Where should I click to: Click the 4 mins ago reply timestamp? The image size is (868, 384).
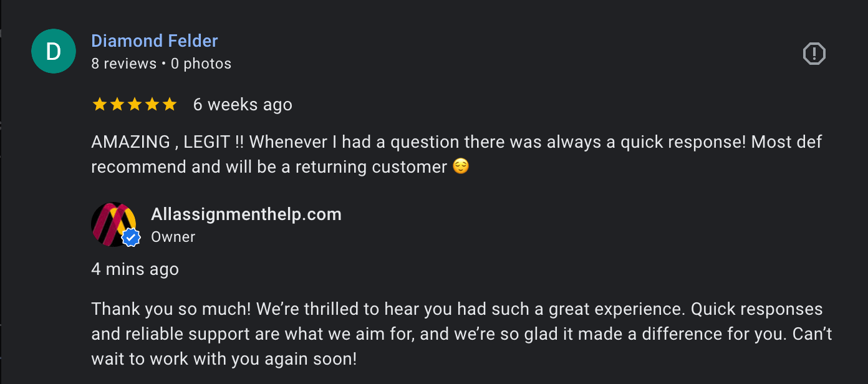pyautogui.click(x=135, y=269)
